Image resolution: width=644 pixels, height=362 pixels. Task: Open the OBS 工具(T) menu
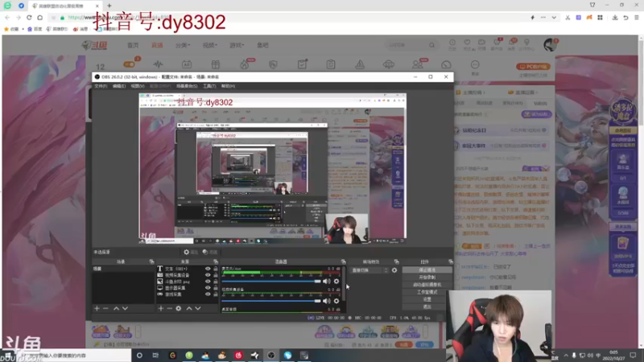click(x=209, y=86)
